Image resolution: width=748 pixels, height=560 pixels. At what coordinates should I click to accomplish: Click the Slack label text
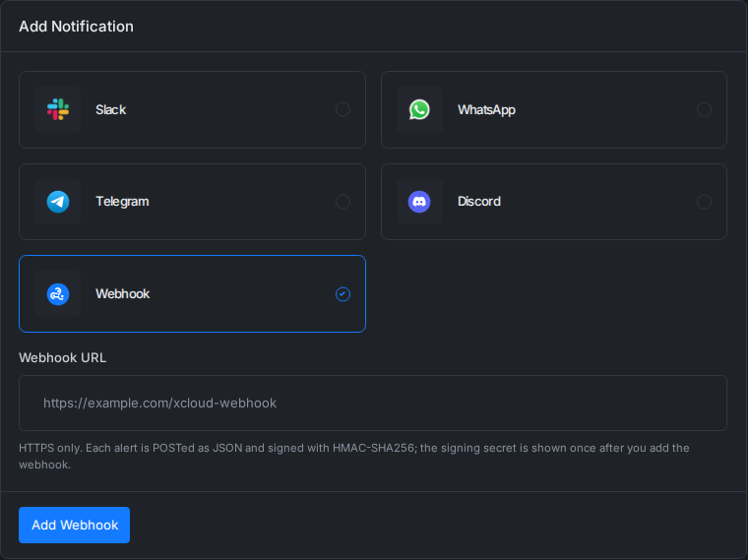tap(110, 109)
